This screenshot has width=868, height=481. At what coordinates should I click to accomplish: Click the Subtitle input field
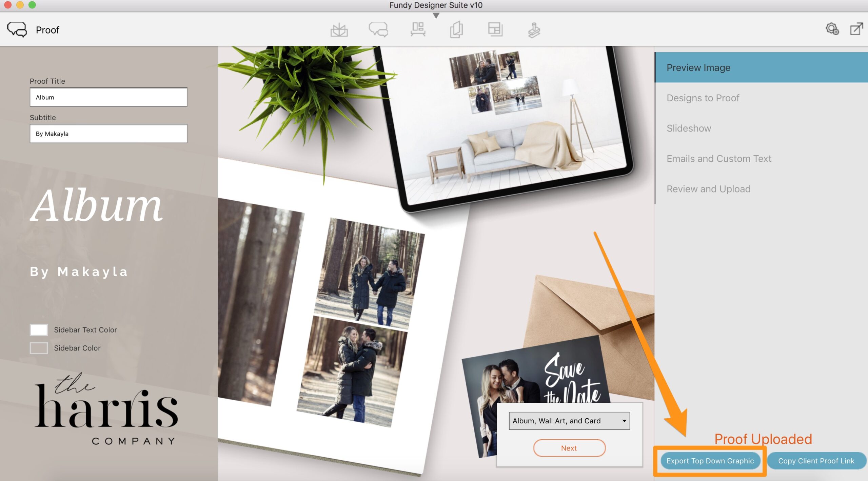click(108, 134)
